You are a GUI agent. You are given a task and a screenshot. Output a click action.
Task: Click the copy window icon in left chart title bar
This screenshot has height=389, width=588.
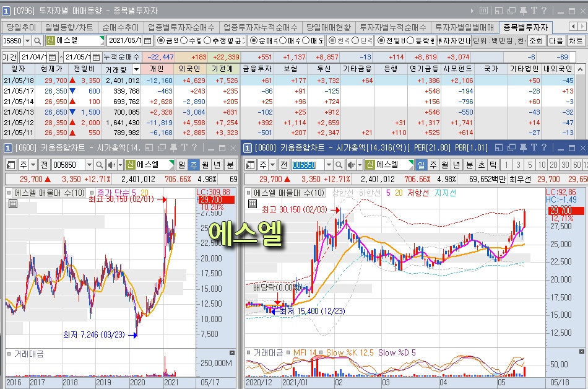162,148
